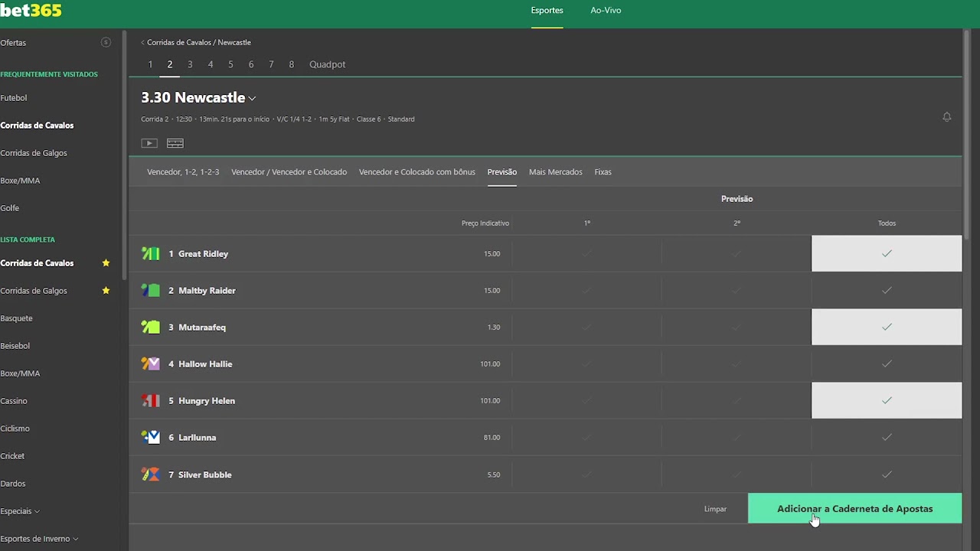Click Maltby Raider's jockey silk icon

[x=151, y=291]
